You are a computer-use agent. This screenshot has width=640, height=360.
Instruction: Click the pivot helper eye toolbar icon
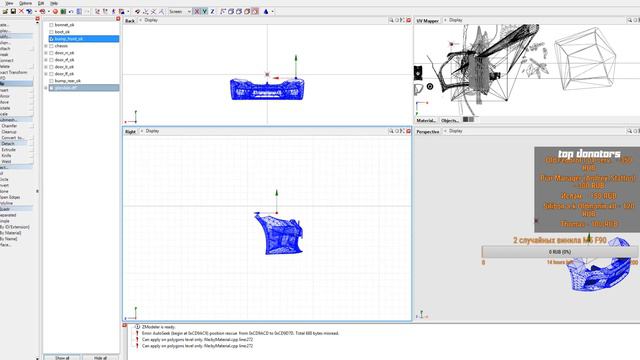(x=138, y=11)
